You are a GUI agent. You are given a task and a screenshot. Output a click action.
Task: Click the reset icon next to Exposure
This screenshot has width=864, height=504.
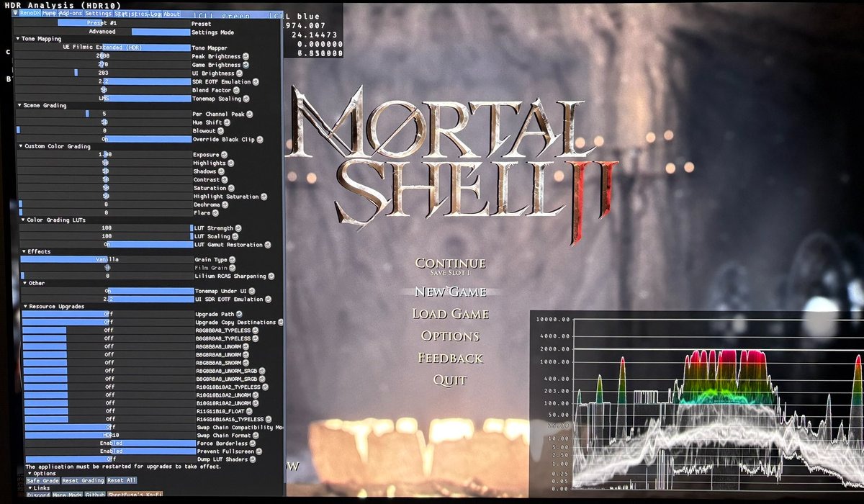(224, 155)
